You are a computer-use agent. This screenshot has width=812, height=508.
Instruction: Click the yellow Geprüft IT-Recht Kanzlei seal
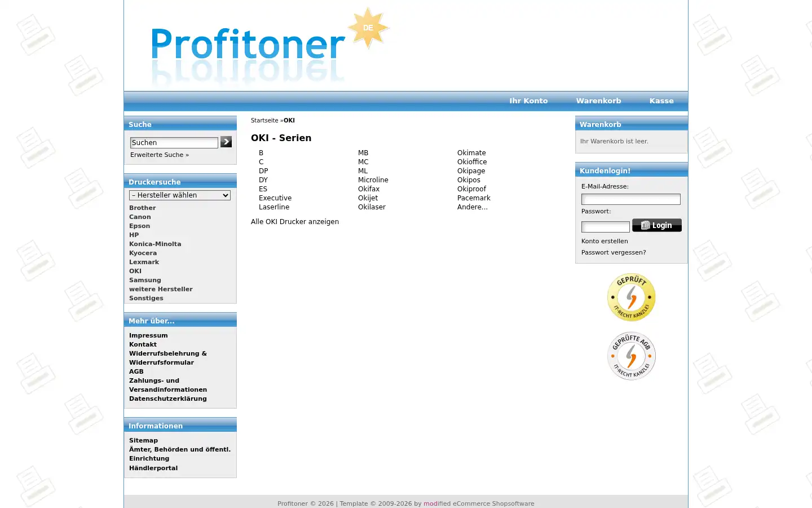click(x=632, y=297)
